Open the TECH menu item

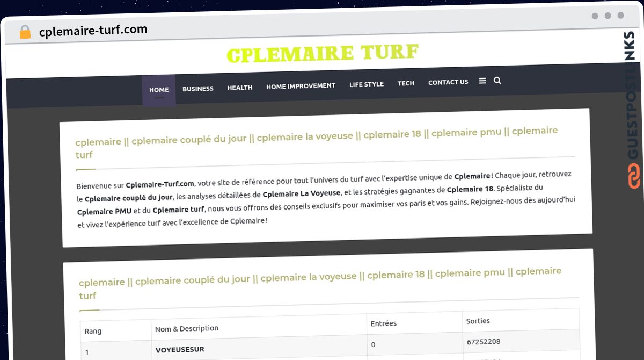(406, 83)
